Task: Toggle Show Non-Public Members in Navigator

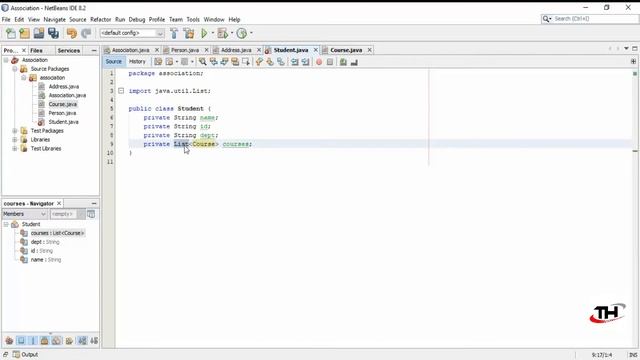Action: [44, 340]
